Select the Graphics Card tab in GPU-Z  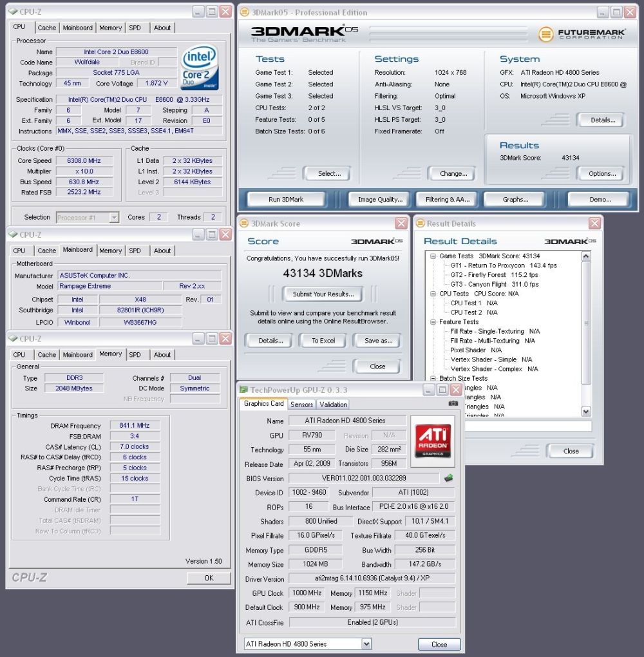(263, 403)
